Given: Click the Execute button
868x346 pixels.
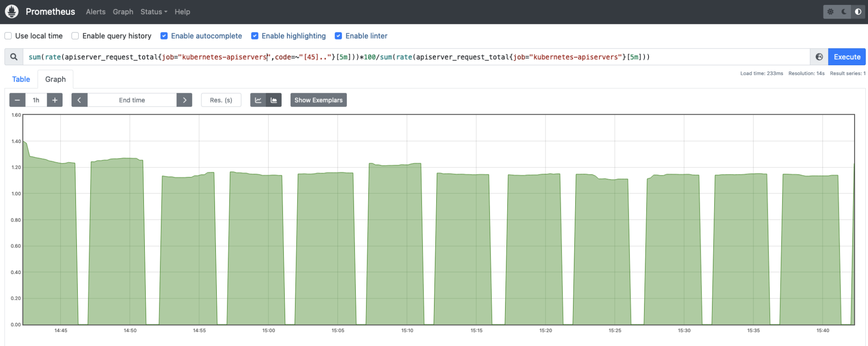Looking at the screenshot, I should 847,57.
